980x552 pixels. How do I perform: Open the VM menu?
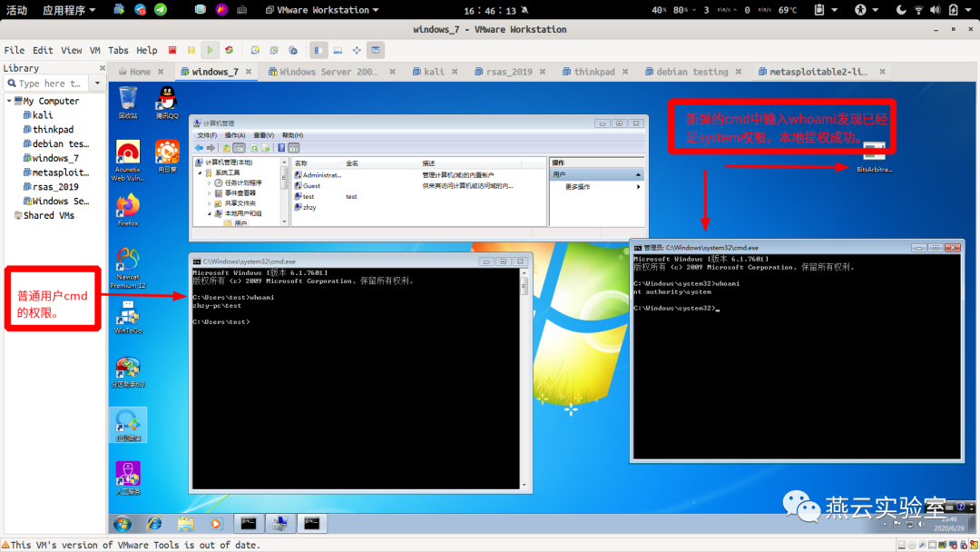pyautogui.click(x=95, y=50)
